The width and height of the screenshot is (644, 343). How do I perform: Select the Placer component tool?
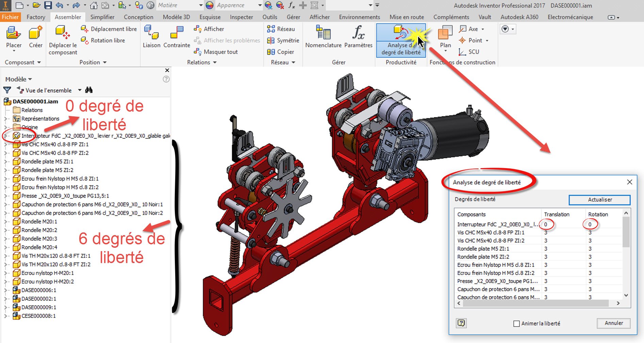coord(13,37)
